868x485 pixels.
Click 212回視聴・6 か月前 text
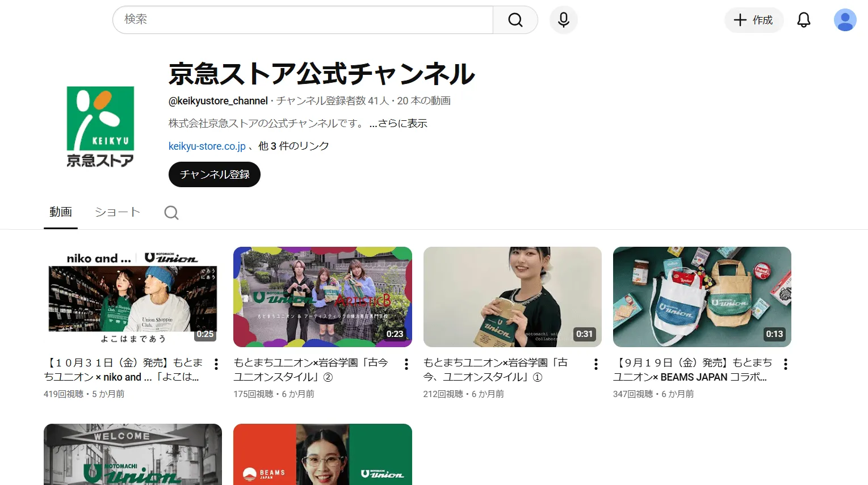[464, 394]
